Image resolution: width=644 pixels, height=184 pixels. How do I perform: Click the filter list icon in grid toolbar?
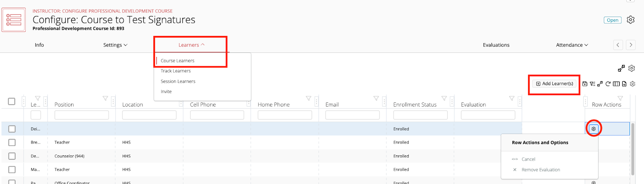point(592,84)
